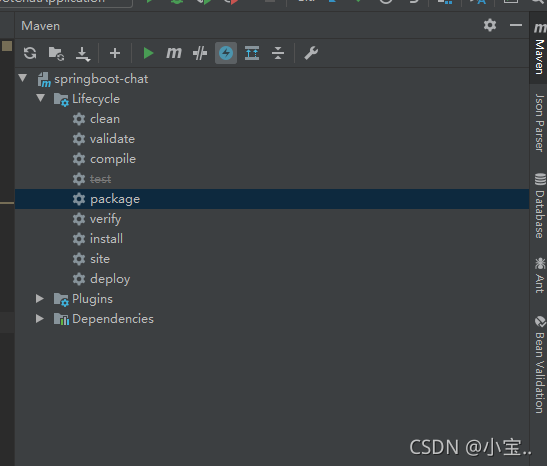Execute Maven goal 'm' icon
The image size is (547, 466).
pos(174,53)
